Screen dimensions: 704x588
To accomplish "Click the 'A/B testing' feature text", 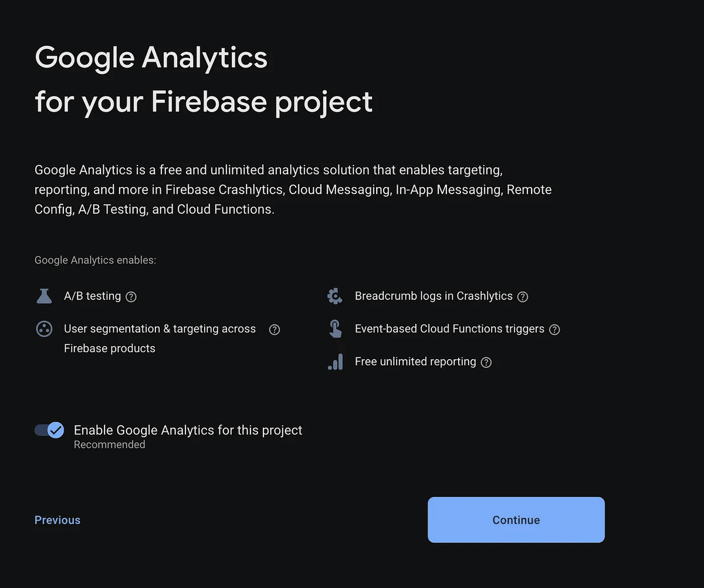I will [92, 296].
